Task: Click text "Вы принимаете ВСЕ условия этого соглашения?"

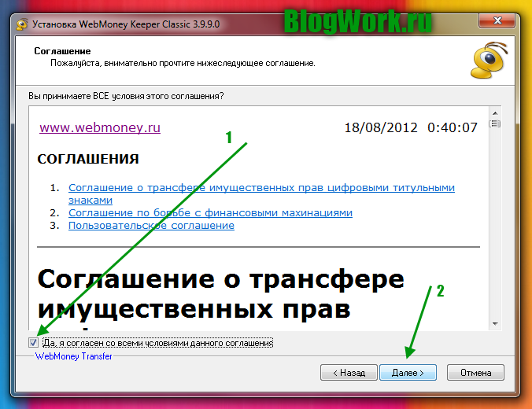Action: 126,96
